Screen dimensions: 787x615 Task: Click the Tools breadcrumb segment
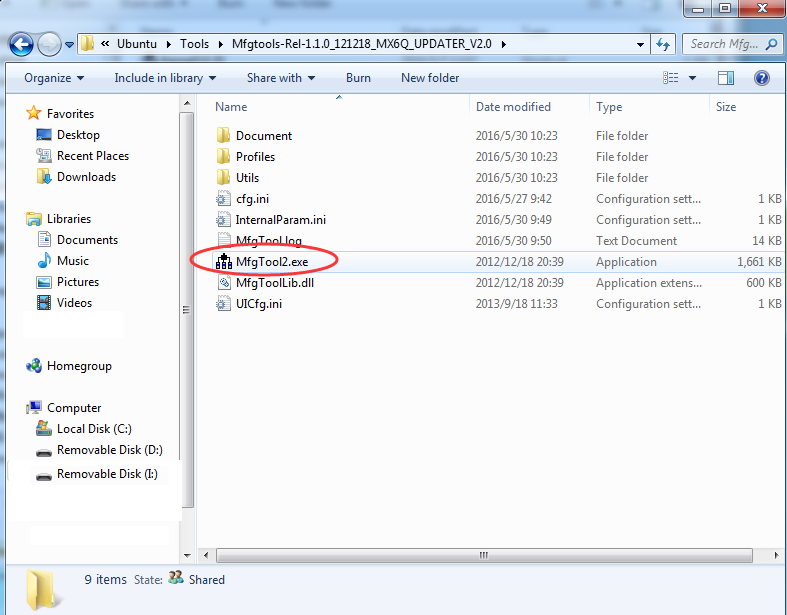[194, 44]
